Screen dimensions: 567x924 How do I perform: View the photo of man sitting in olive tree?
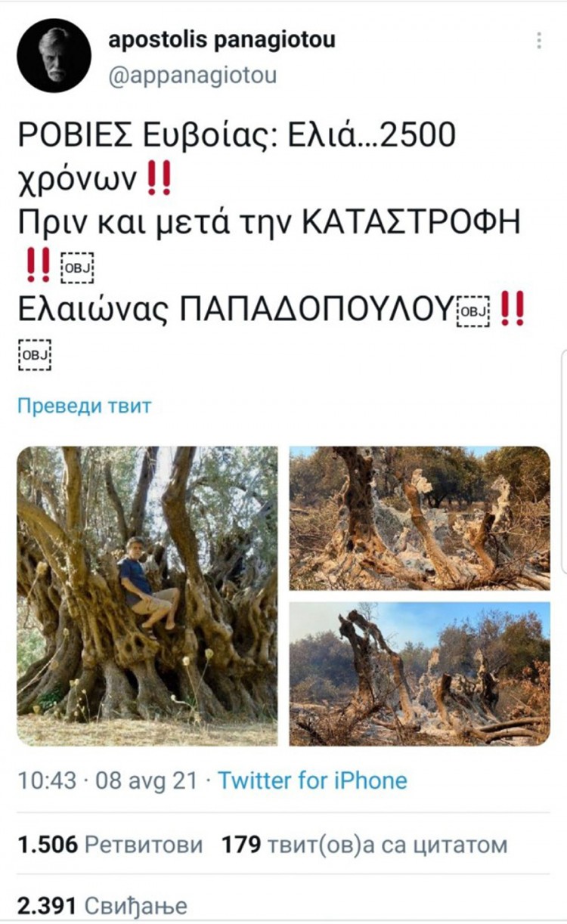point(147,596)
